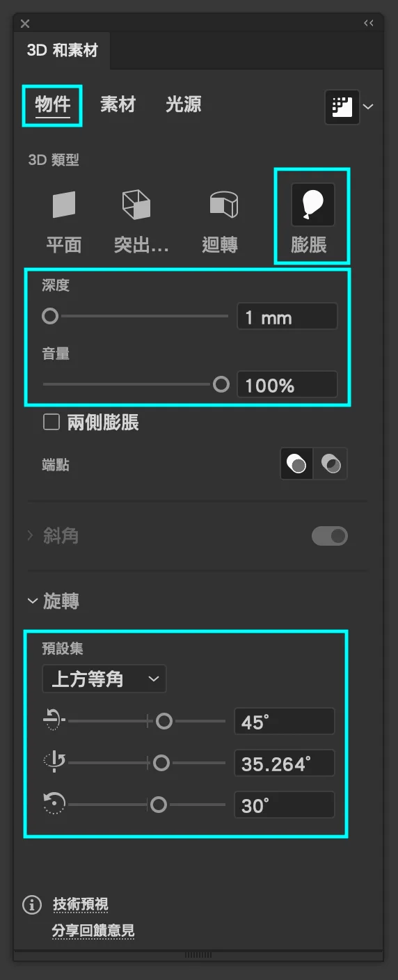The width and height of the screenshot is (398, 980).
Task: Choose the 突出 (Extrude) cube icon
Action: (136, 205)
